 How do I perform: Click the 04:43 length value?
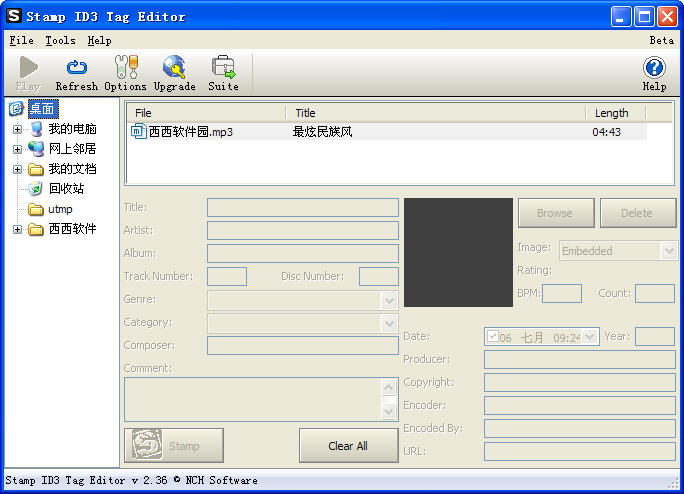point(606,132)
